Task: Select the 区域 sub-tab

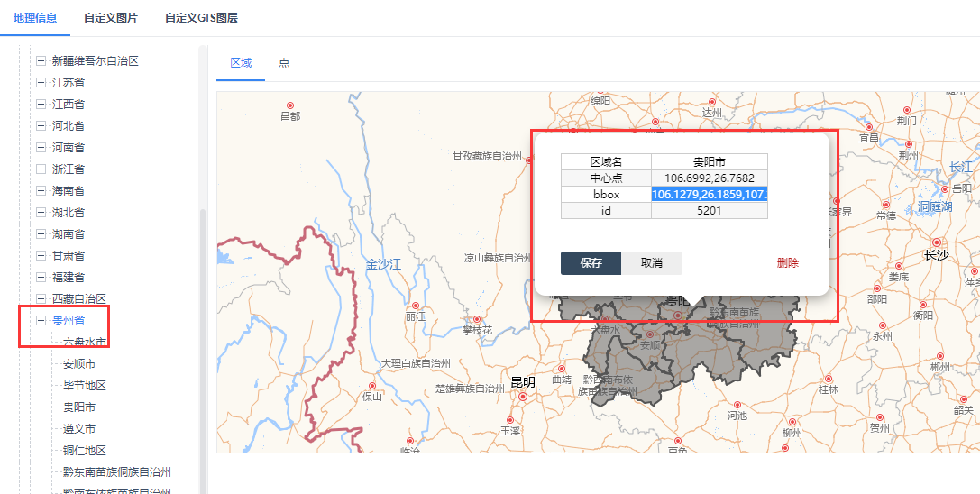Action: point(241,62)
